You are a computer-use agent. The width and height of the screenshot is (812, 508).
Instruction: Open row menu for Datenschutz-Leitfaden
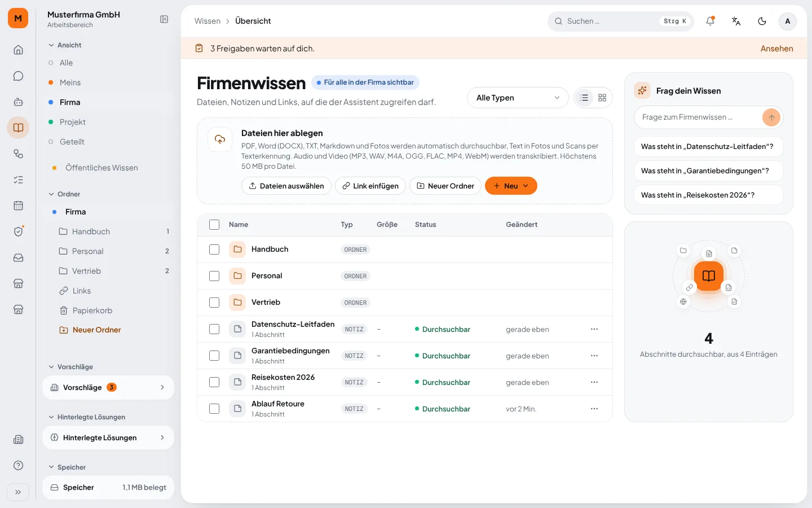(594, 329)
